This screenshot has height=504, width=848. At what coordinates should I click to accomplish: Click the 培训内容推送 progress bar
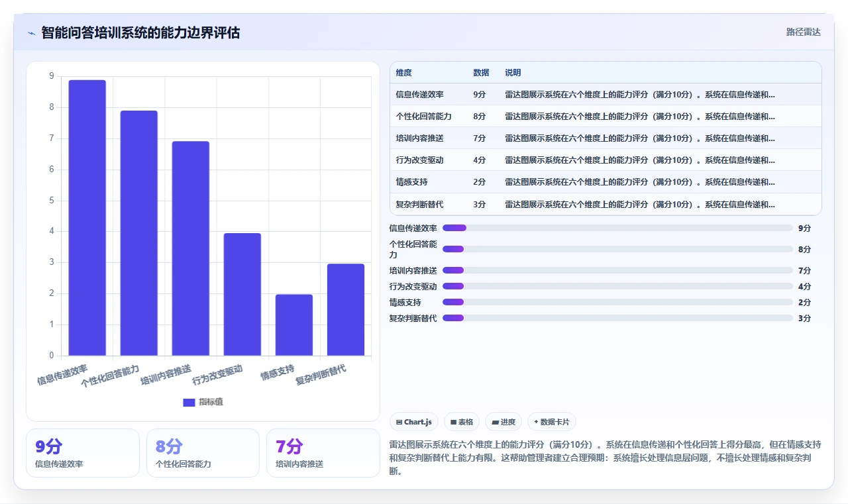(x=617, y=270)
